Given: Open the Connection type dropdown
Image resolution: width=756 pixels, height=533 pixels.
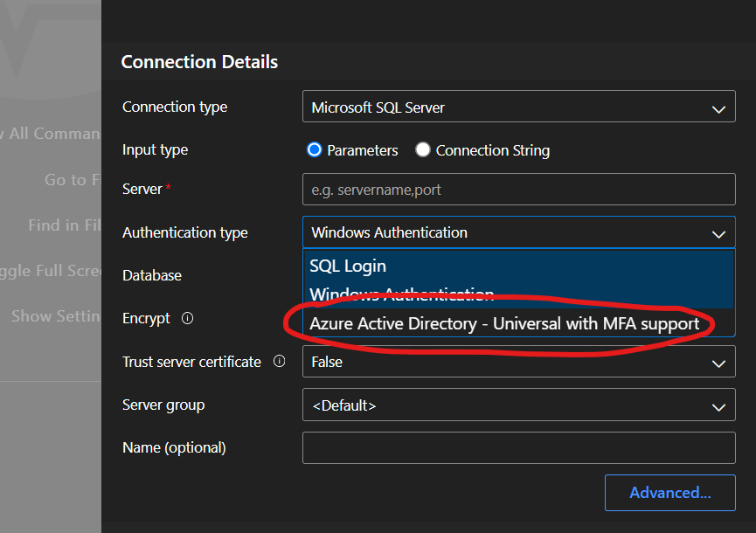Looking at the screenshot, I should click(519, 107).
